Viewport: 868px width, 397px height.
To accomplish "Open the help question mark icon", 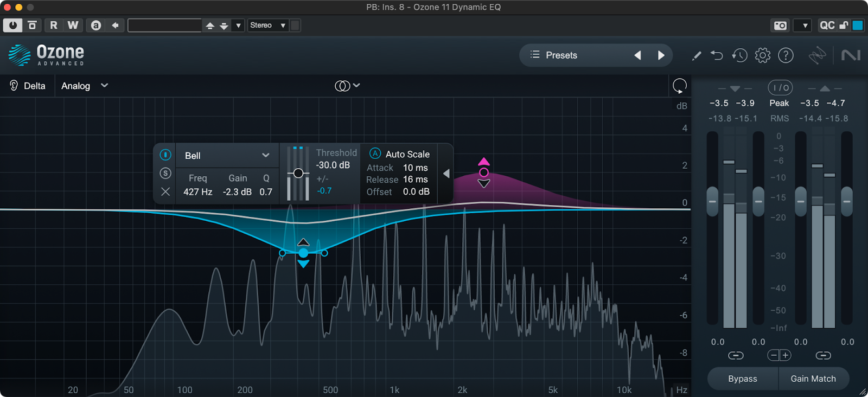I will tap(786, 55).
